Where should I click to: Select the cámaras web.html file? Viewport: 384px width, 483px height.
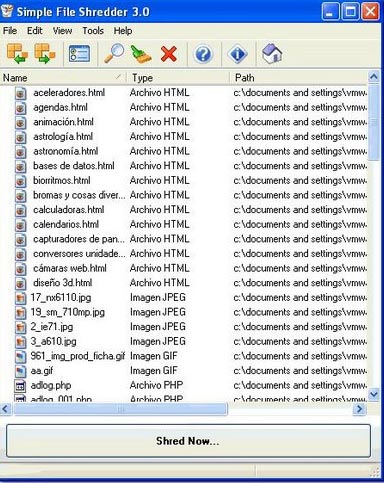70,269
